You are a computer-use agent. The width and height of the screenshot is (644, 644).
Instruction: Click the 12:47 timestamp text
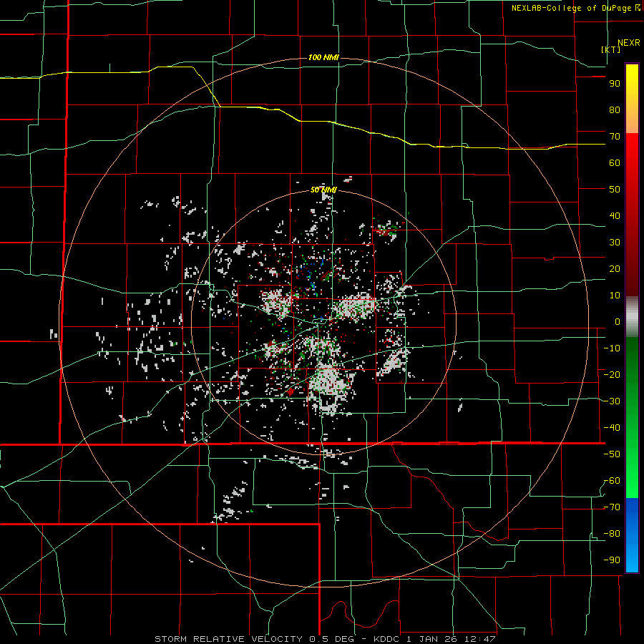[479, 639]
